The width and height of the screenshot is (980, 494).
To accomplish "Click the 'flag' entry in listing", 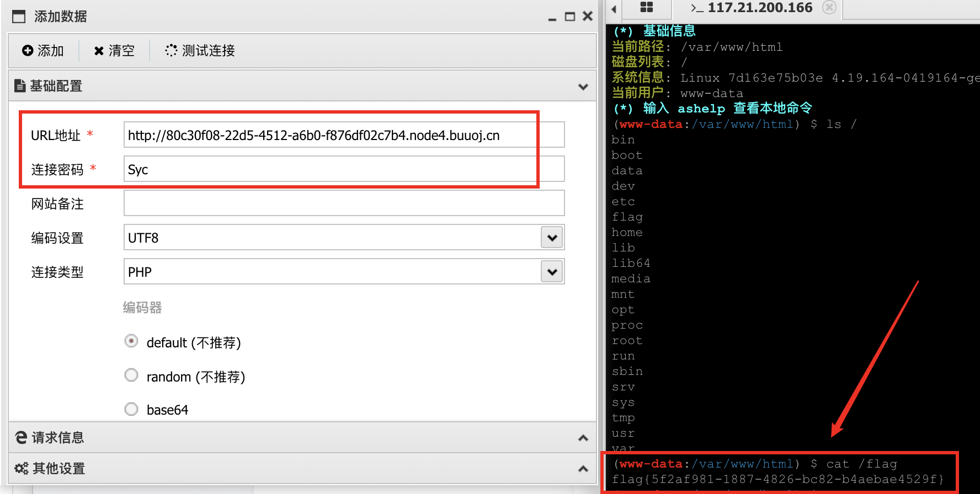I will click(627, 217).
